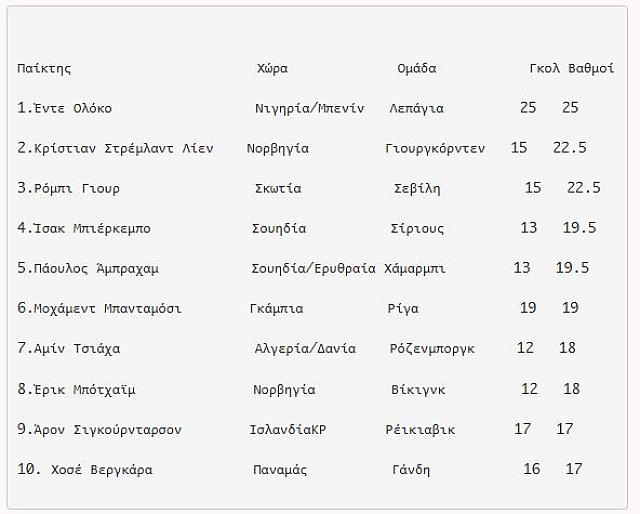
Task: Select player Κρίστιαν Στρέμλαντ Λίεν
Action: click(124, 148)
